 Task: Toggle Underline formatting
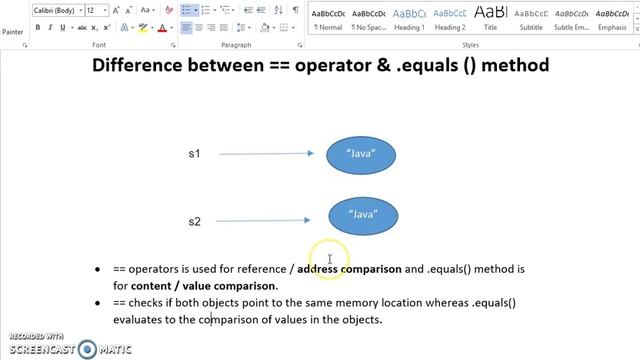point(62,27)
